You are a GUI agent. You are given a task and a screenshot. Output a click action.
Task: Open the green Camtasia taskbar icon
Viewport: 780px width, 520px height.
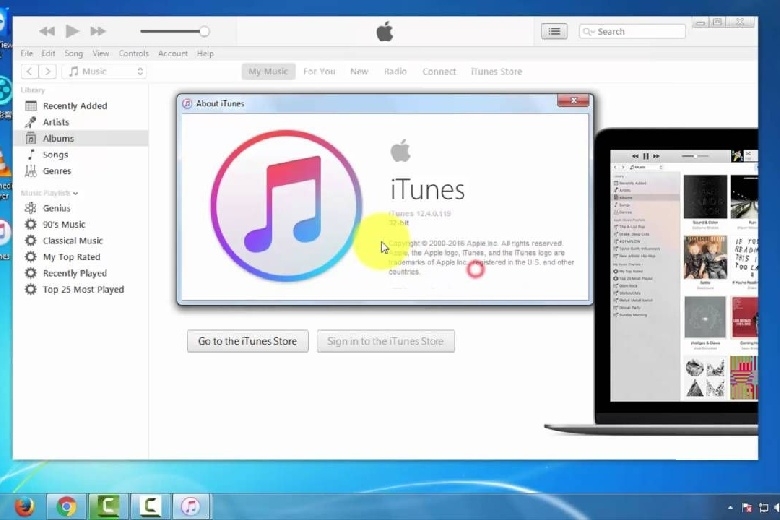pyautogui.click(x=108, y=507)
